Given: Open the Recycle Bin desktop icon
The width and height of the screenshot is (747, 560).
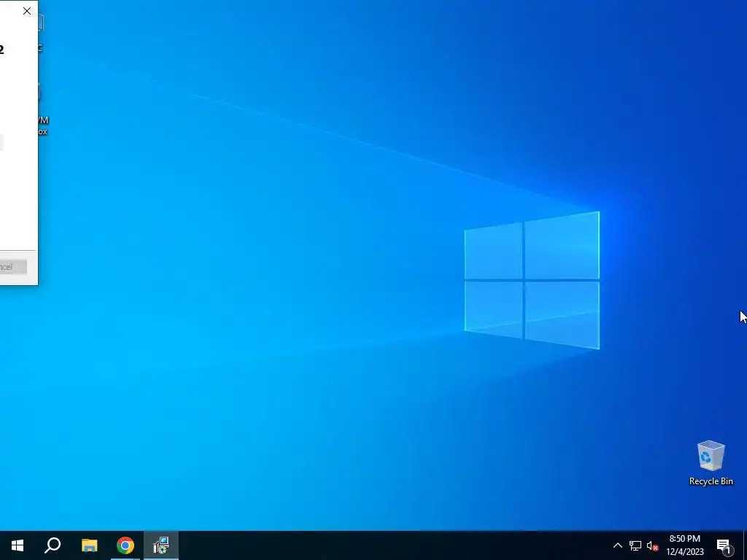Looking at the screenshot, I should (x=711, y=463).
